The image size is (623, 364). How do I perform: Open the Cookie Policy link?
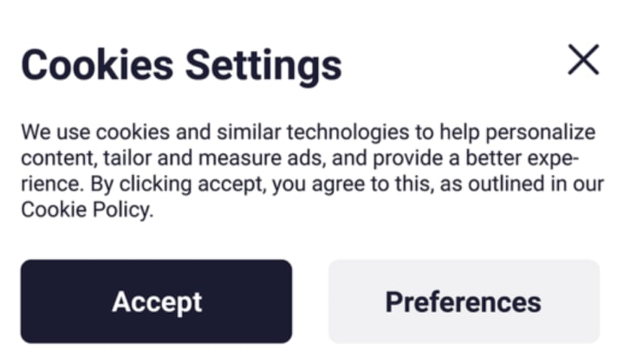click(x=85, y=210)
